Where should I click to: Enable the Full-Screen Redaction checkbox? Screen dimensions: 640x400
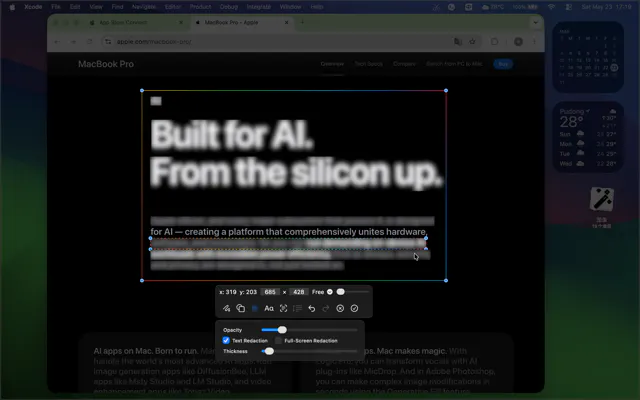278,340
